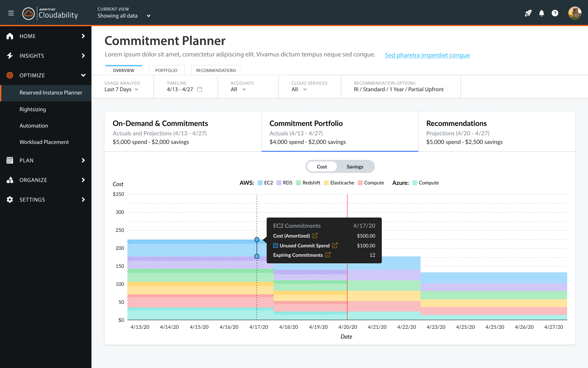Switch to the Portfolio tab
This screenshot has width=588, height=368.
coord(166,70)
